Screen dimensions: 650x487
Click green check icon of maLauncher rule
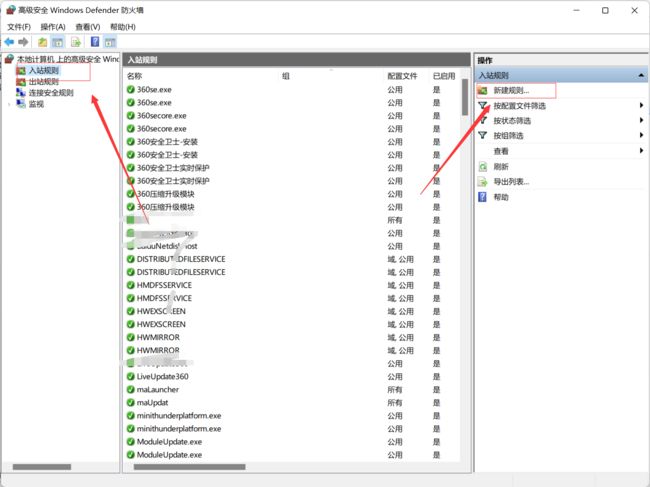click(131, 390)
